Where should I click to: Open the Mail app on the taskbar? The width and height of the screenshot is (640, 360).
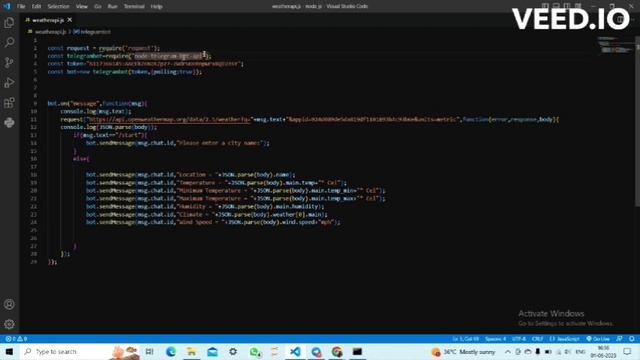pos(212,351)
